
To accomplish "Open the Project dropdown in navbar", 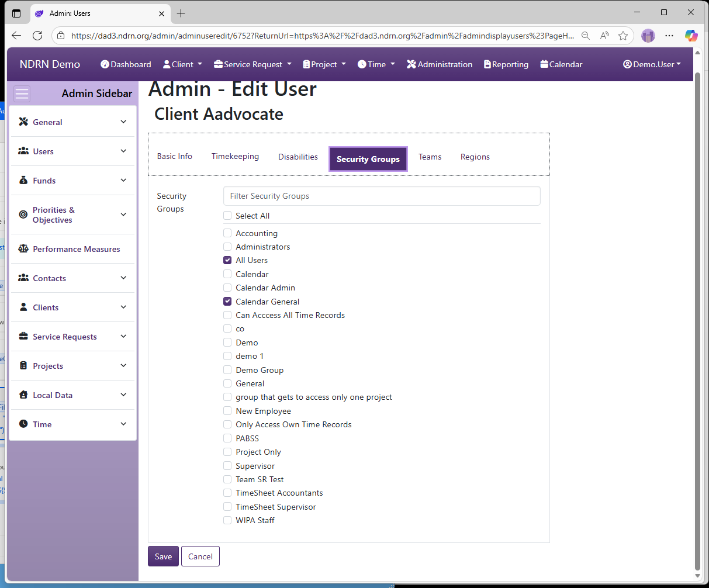I will point(324,64).
